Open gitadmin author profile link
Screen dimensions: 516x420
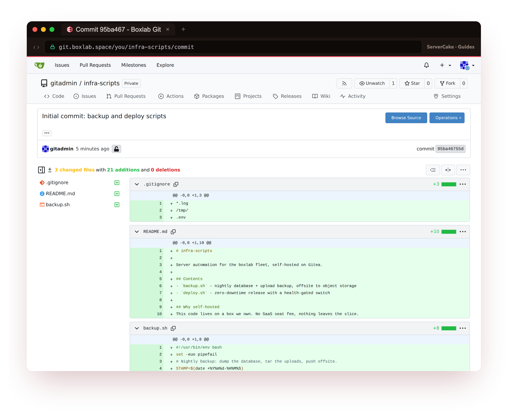(x=62, y=149)
